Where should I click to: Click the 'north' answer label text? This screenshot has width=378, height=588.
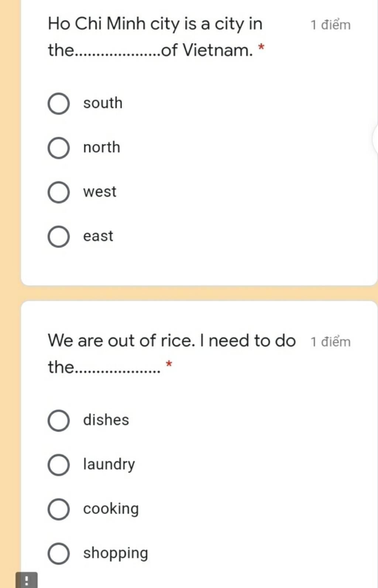pyautogui.click(x=102, y=147)
